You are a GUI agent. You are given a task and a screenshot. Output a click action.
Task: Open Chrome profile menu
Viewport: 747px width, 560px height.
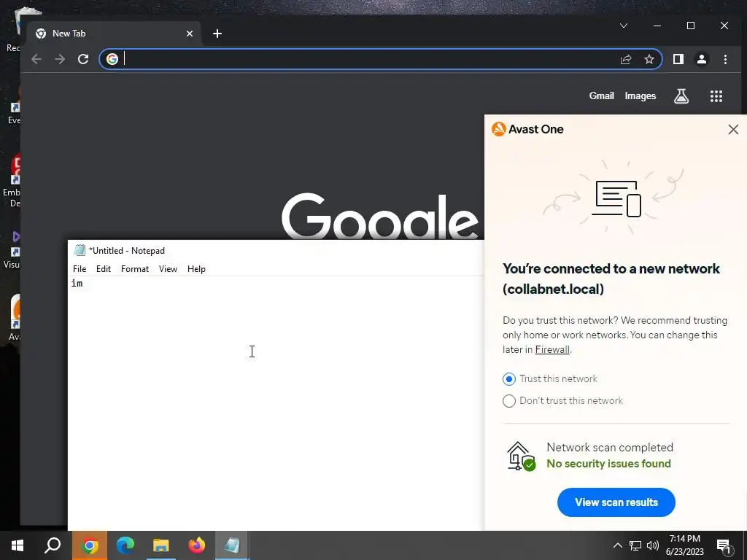[702, 59]
